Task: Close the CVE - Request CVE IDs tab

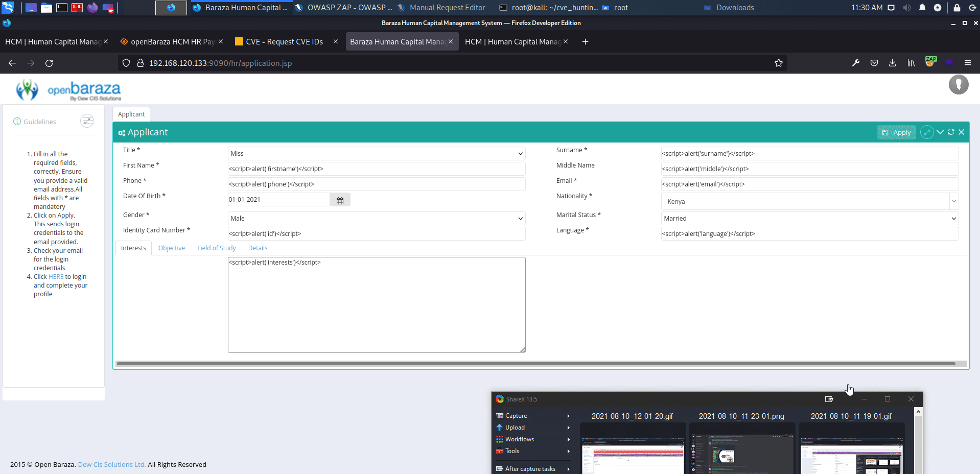Action: pos(336,41)
